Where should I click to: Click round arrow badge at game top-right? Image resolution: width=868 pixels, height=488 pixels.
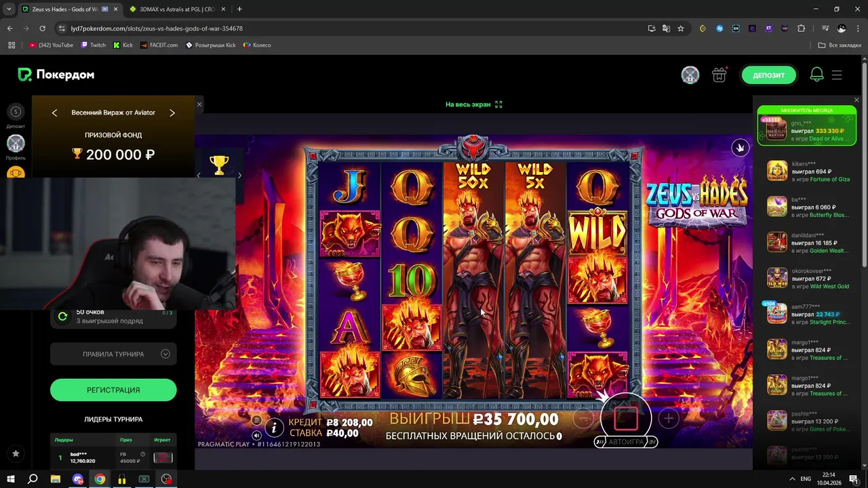tap(740, 147)
